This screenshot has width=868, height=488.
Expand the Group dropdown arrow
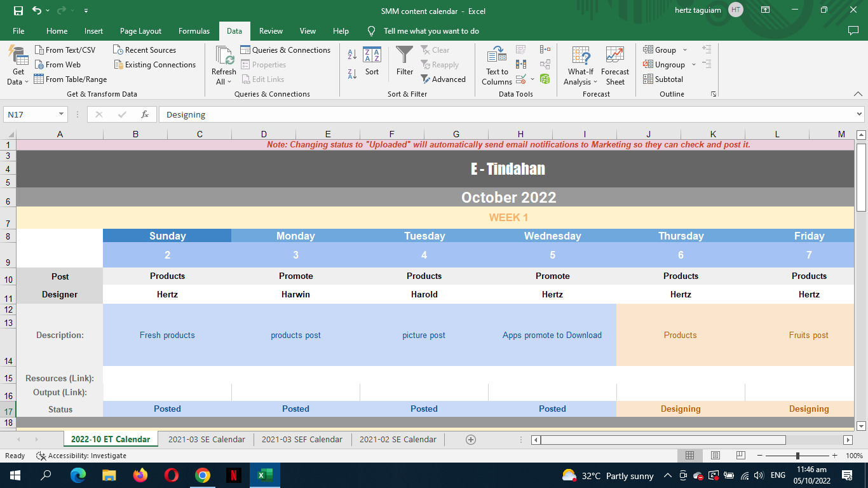click(685, 50)
